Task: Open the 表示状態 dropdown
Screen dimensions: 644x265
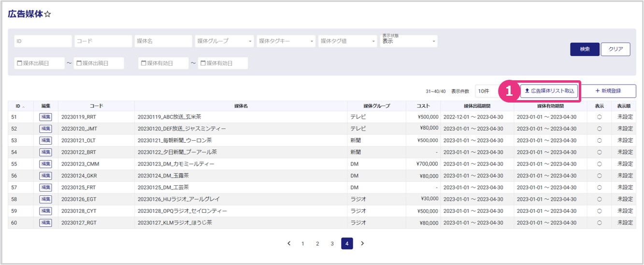Action: (x=409, y=41)
